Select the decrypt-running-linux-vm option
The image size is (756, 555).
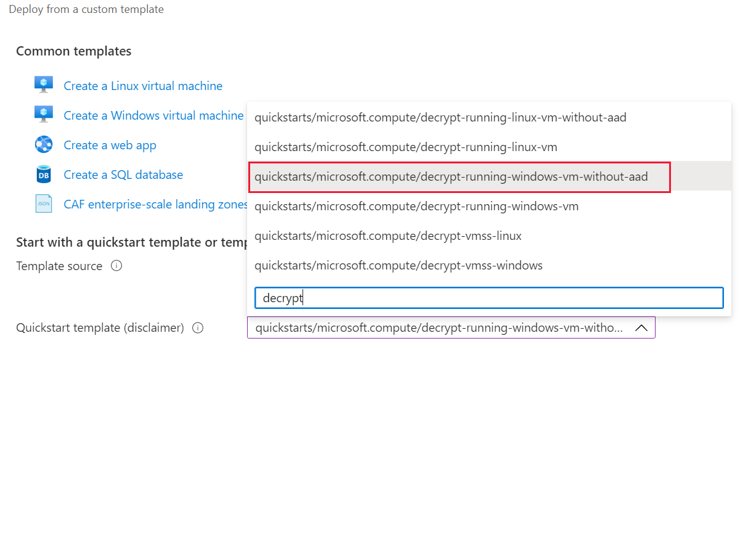click(489, 147)
